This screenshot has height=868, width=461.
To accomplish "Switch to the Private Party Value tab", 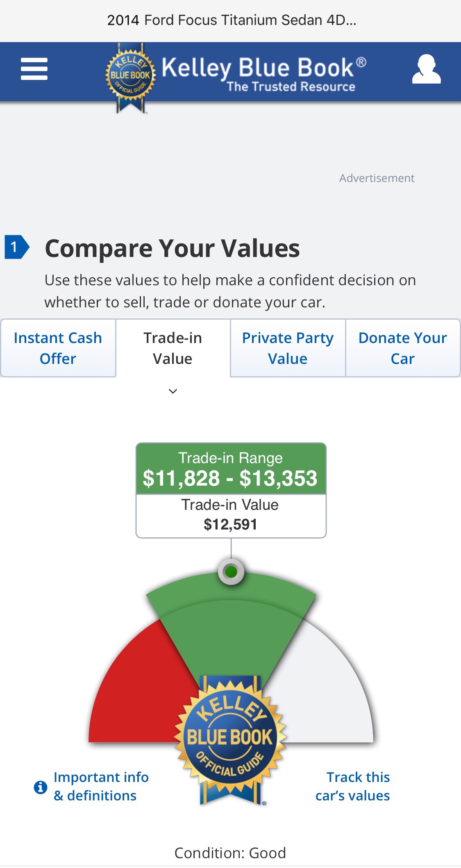I will pos(288,348).
